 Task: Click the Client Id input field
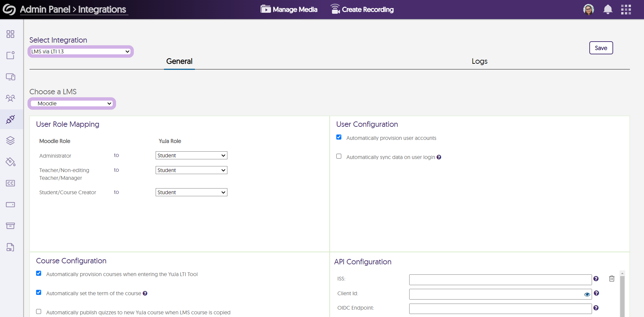click(x=500, y=294)
